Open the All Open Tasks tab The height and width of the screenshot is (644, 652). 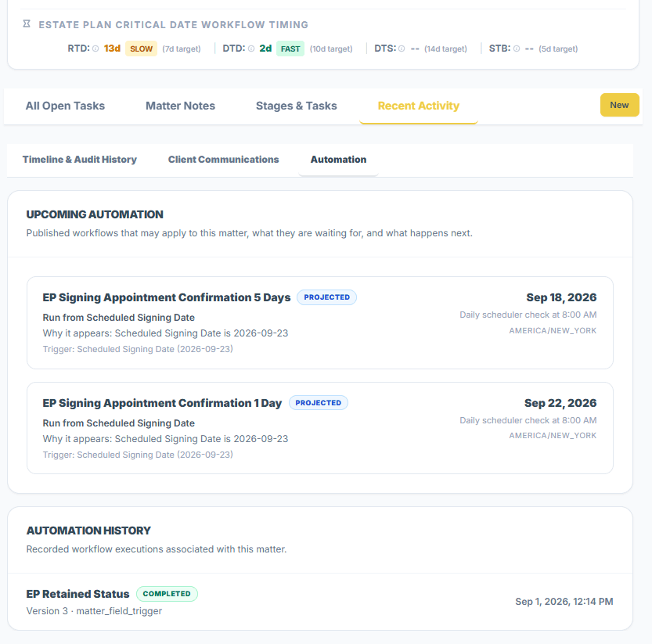click(65, 106)
